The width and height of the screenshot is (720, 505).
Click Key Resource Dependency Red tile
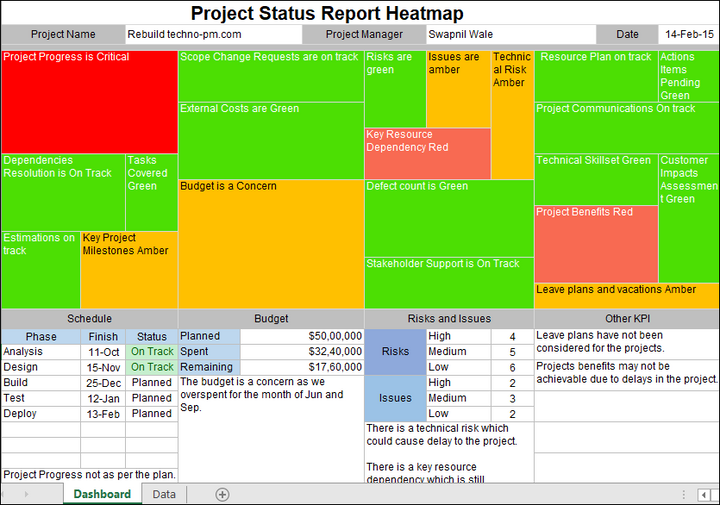428,154
